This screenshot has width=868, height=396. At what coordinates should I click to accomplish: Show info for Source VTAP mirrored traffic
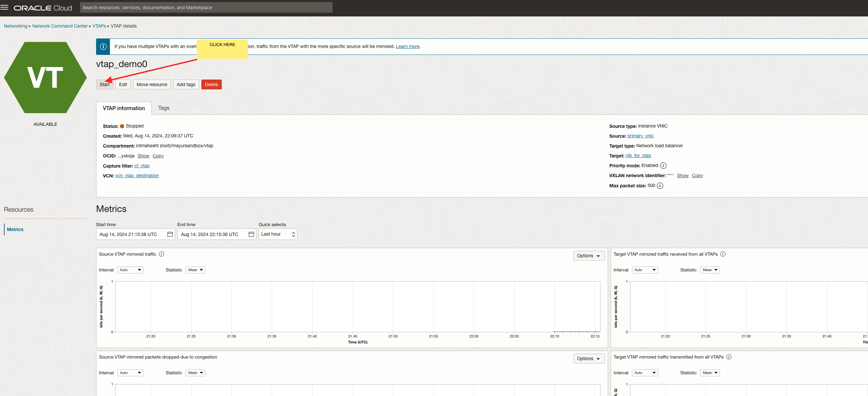click(162, 254)
